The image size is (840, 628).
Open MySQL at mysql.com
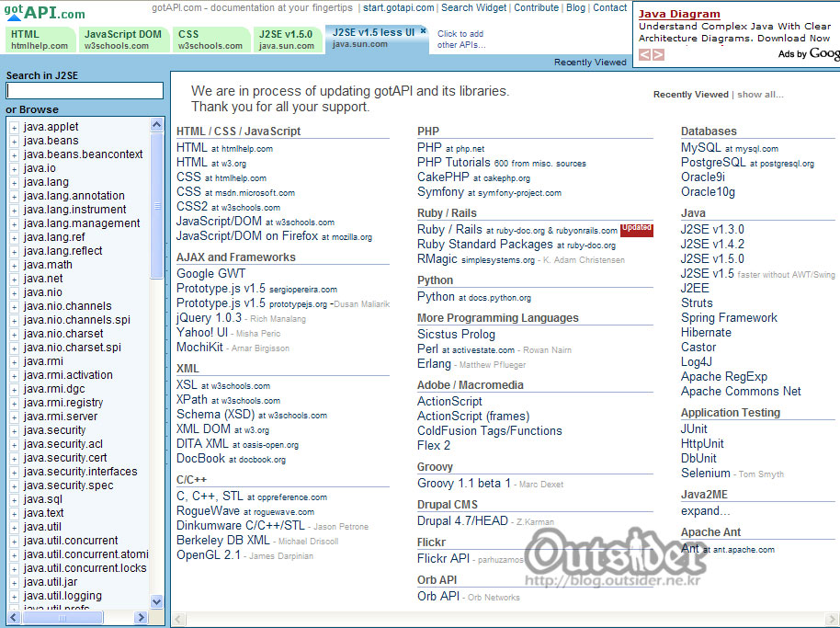(x=730, y=147)
